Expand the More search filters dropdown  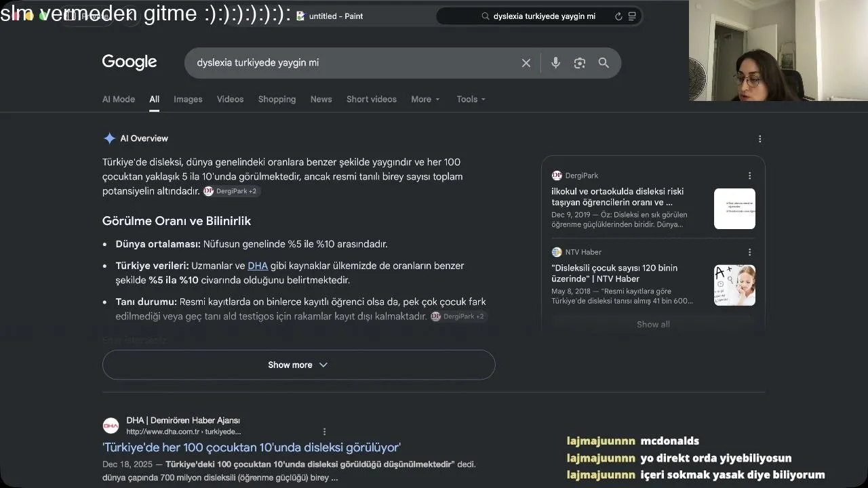425,99
